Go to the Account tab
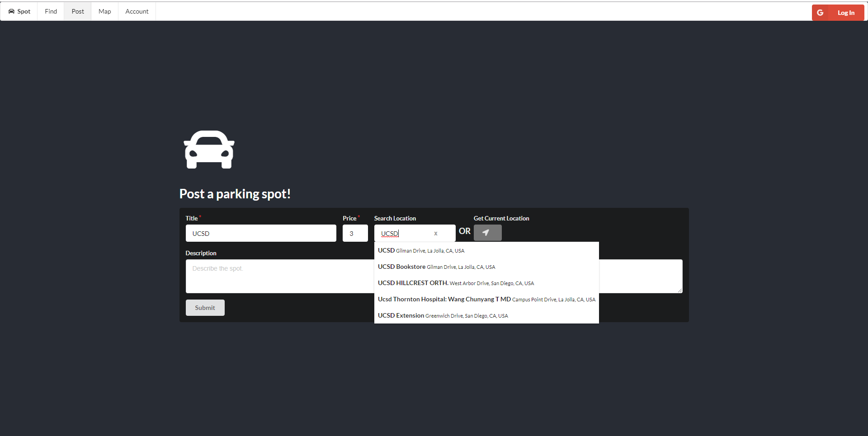 pyautogui.click(x=137, y=11)
